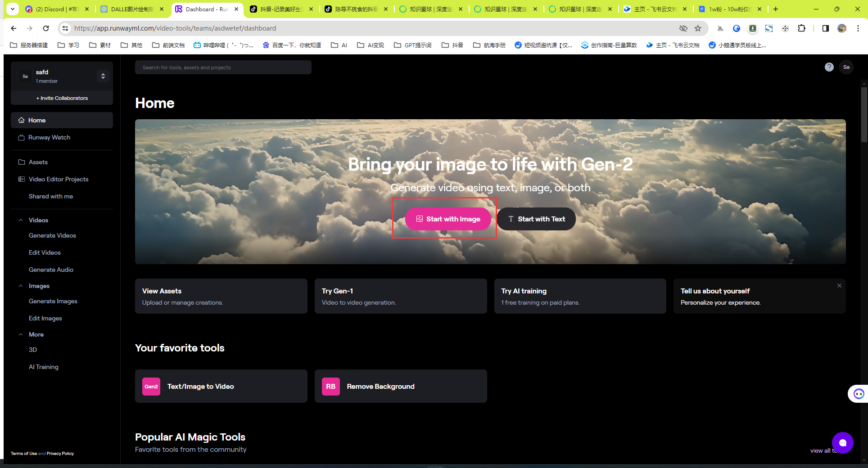Click the Start with Image button
The width and height of the screenshot is (868, 468).
click(x=448, y=219)
